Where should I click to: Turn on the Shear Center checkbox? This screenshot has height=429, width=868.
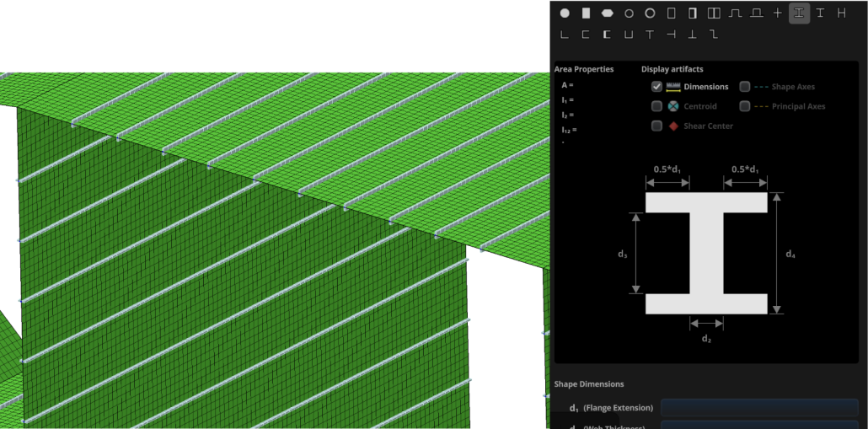point(656,126)
